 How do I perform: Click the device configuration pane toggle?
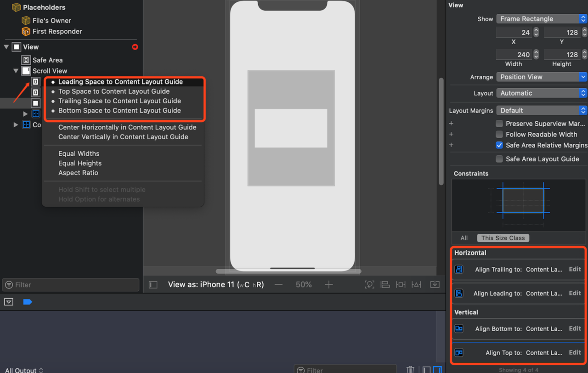(153, 284)
